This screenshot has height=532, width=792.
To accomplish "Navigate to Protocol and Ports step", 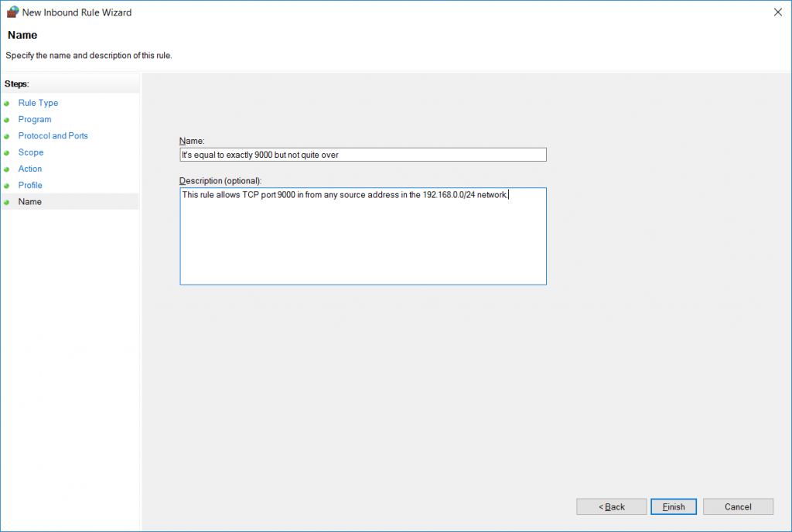I will pyautogui.click(x=53, y=135).
